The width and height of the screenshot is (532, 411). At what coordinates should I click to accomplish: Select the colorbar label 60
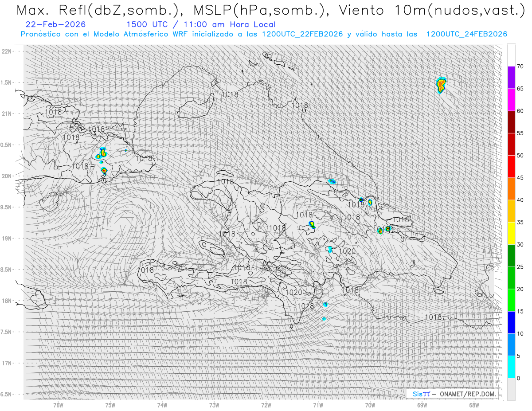tap(520, 111)
